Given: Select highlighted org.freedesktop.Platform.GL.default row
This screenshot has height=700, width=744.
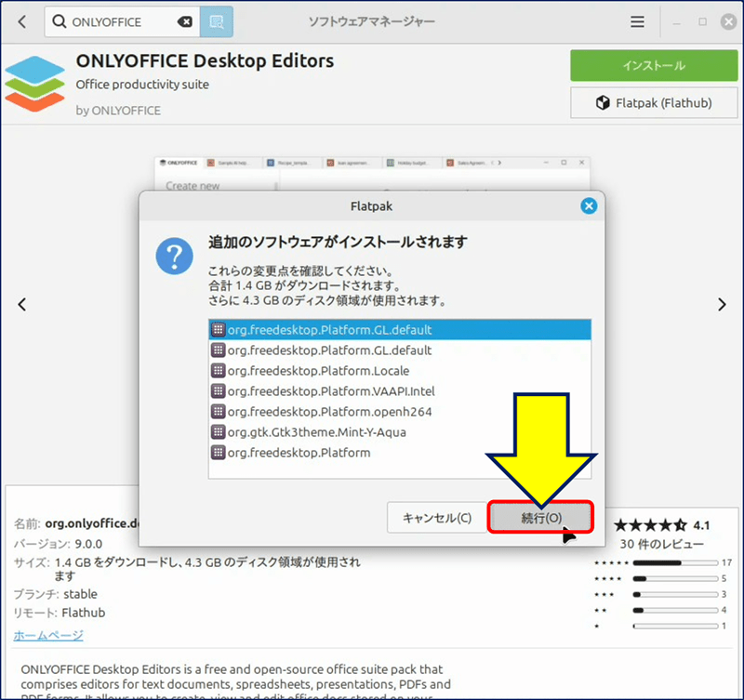Looking at the screenshot, I should point(400,330).
